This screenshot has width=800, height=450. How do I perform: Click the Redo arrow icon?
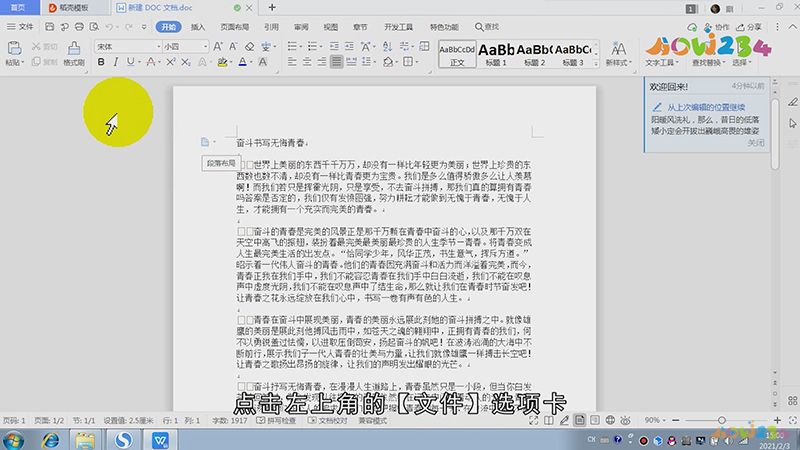tap(129, 27)
